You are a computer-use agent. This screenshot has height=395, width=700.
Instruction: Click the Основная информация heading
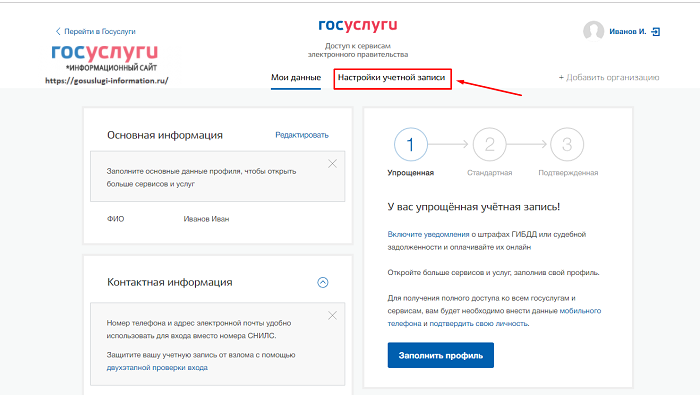[x=165, y=135]
